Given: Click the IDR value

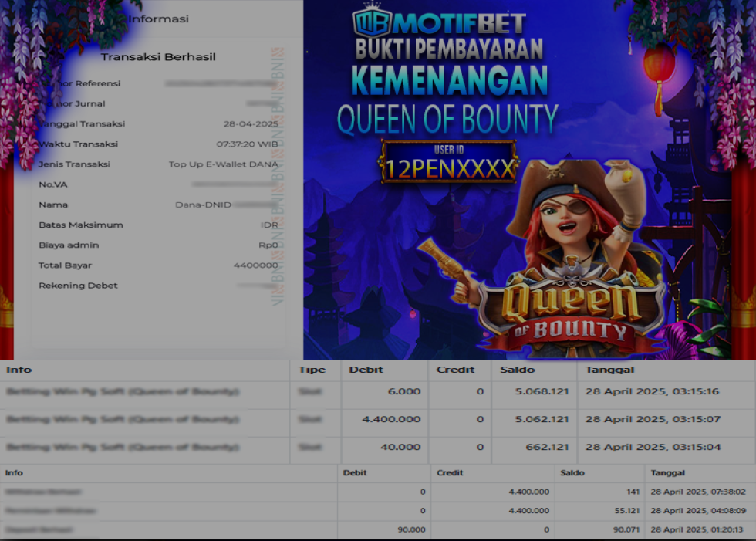Looking at the screenshot, I should 269,225.
